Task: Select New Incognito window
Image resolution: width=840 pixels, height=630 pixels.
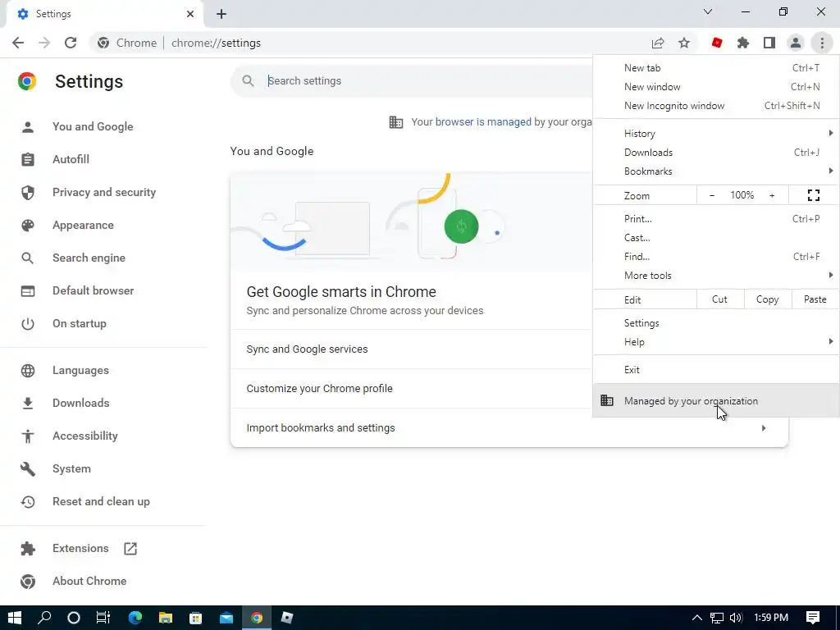Action: [x=716, y=106]
